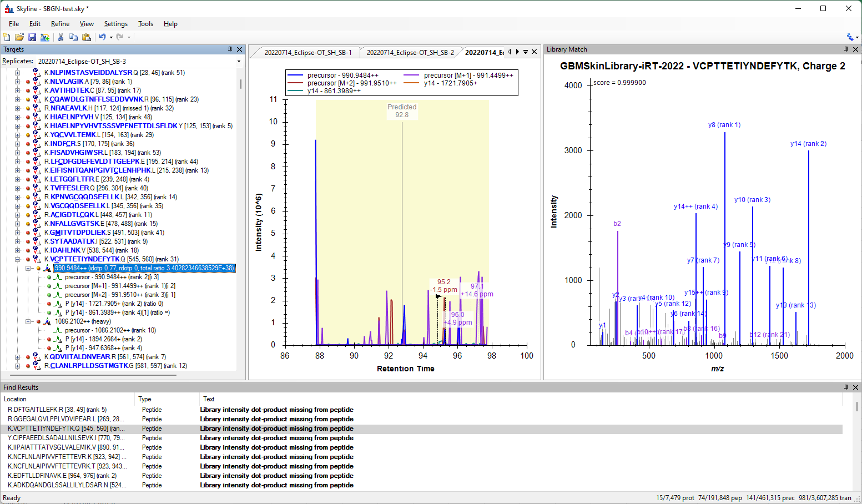Open the Undo history dropdown arrow
Screen dimensions: 862x504
(x=111, y=37)
